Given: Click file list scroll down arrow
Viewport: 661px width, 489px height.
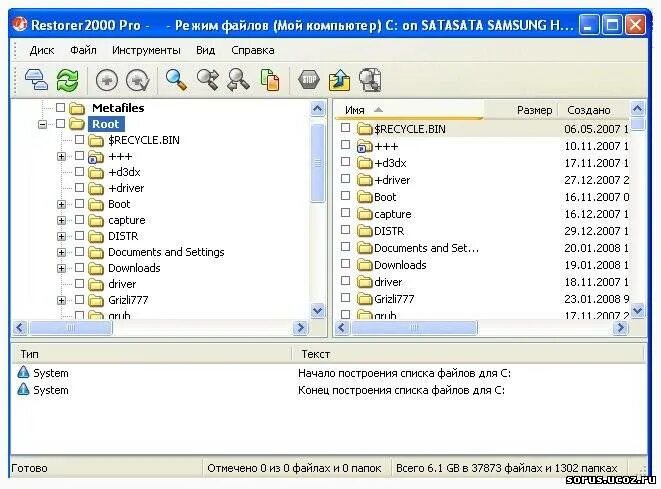Looking at the screenshot, I should tap(637, 311).
